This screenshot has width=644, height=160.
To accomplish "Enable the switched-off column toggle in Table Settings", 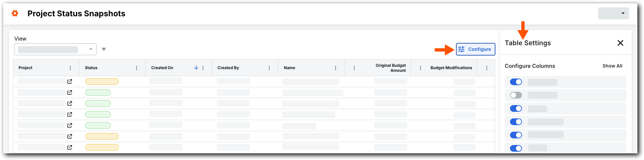I will (516, 95).
